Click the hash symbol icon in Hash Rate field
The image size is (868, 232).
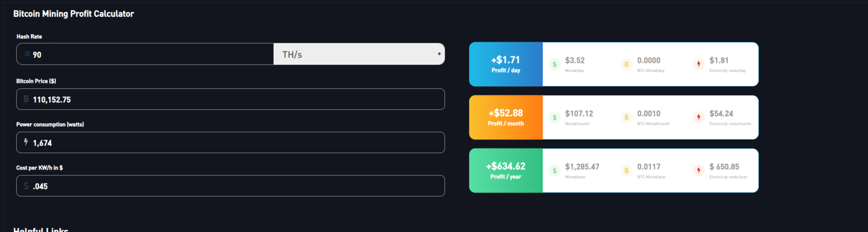coord(27,54)
